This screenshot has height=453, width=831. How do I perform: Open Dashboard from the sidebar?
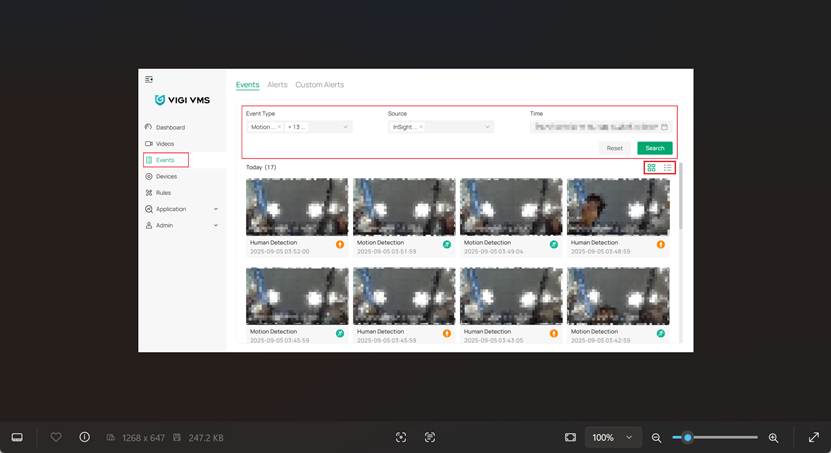click(x=169, y=127)
